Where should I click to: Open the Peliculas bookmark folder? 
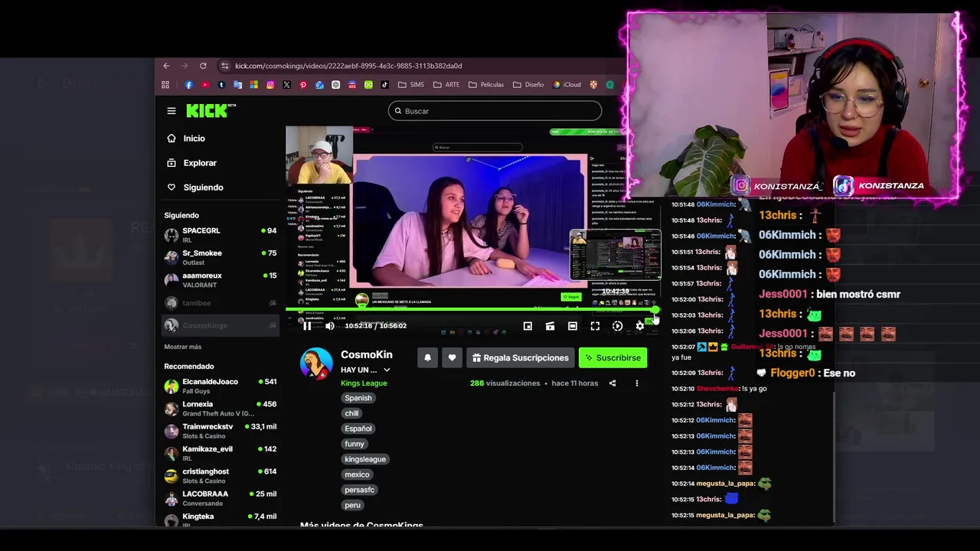pyautogui.click(x=486, y=85)
